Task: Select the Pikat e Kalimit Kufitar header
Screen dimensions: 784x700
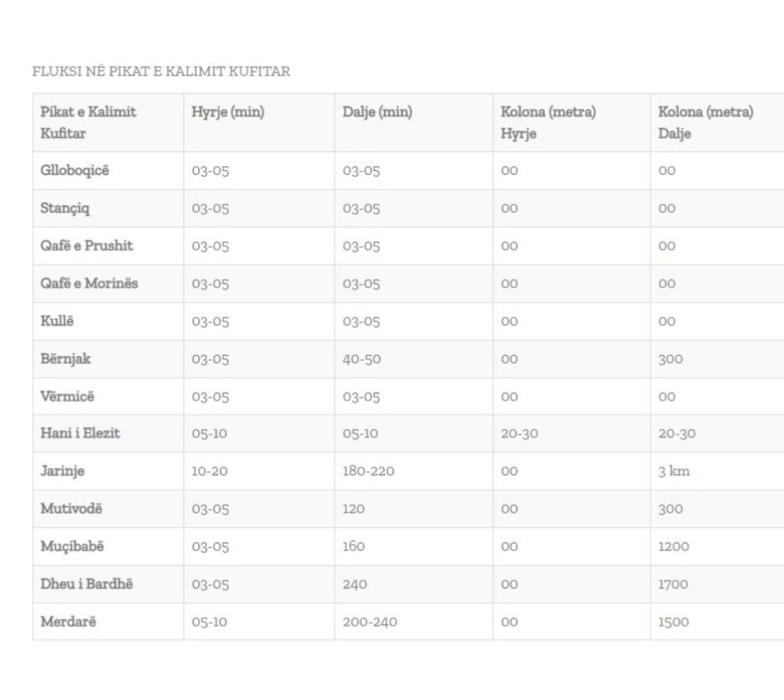Action: click(x=88, y=122)
